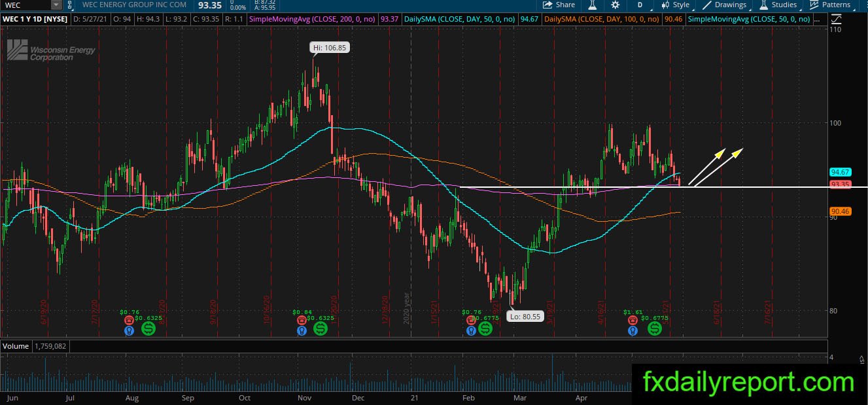The width and height of the screenshot is (868, 405).
Task: Click the August $0.76 earnings phone icon
Action: (x=129, y=320)
